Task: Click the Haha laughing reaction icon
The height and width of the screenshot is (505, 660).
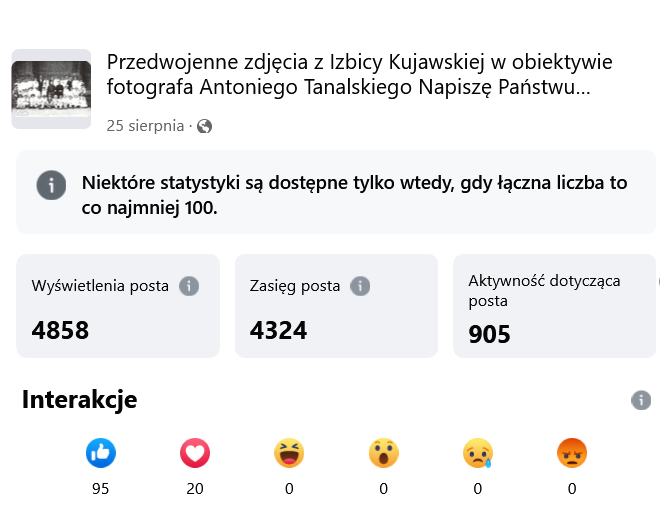Action: pos(289,453)
